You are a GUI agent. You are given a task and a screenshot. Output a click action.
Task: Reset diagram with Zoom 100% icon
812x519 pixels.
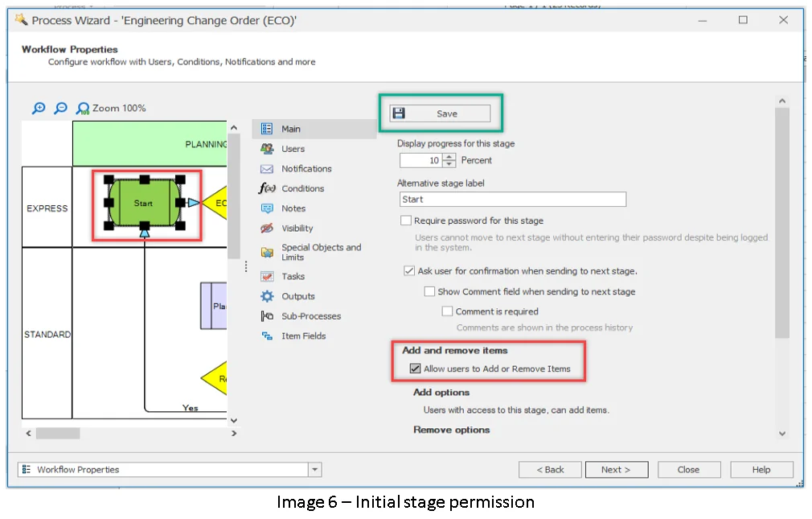pos(82,109)
